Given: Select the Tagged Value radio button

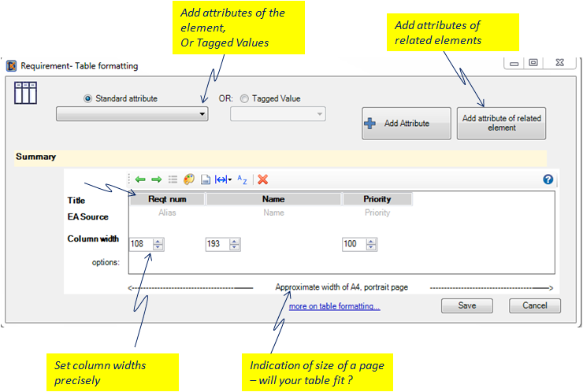Looking at the screenshot, I should 244,98.
